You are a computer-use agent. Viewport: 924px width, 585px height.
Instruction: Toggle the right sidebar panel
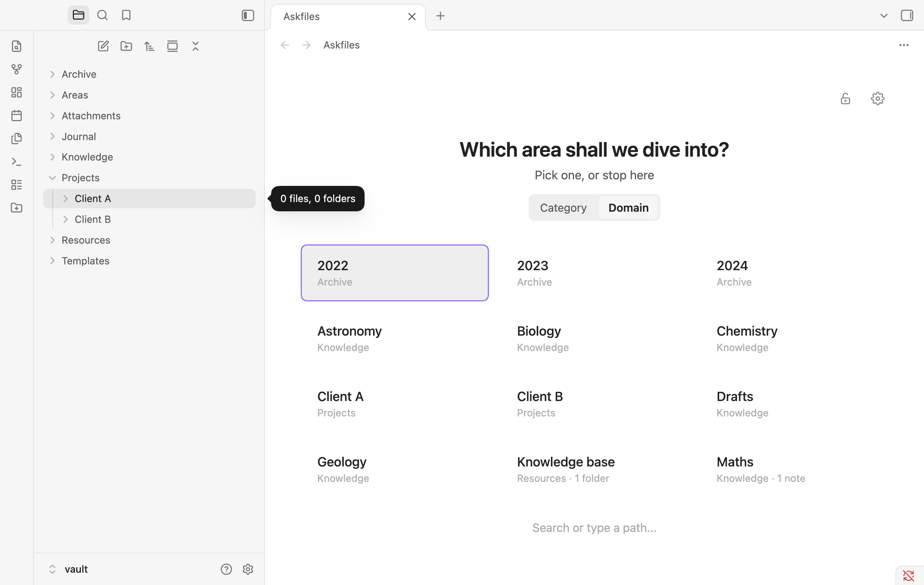[907, 15]
